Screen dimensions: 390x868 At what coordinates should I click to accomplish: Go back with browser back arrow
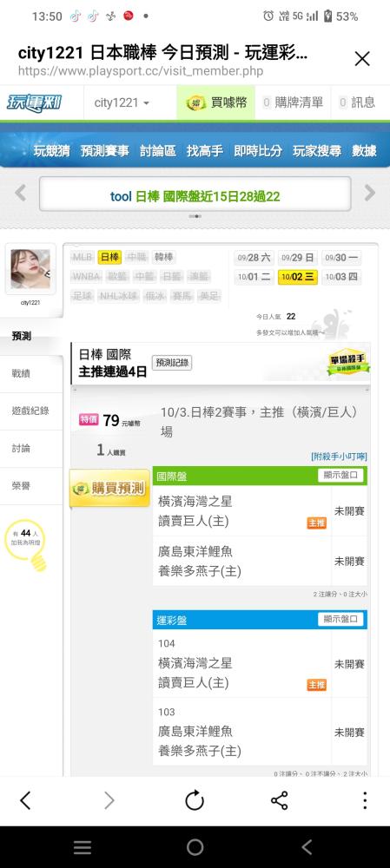[25, 800]
